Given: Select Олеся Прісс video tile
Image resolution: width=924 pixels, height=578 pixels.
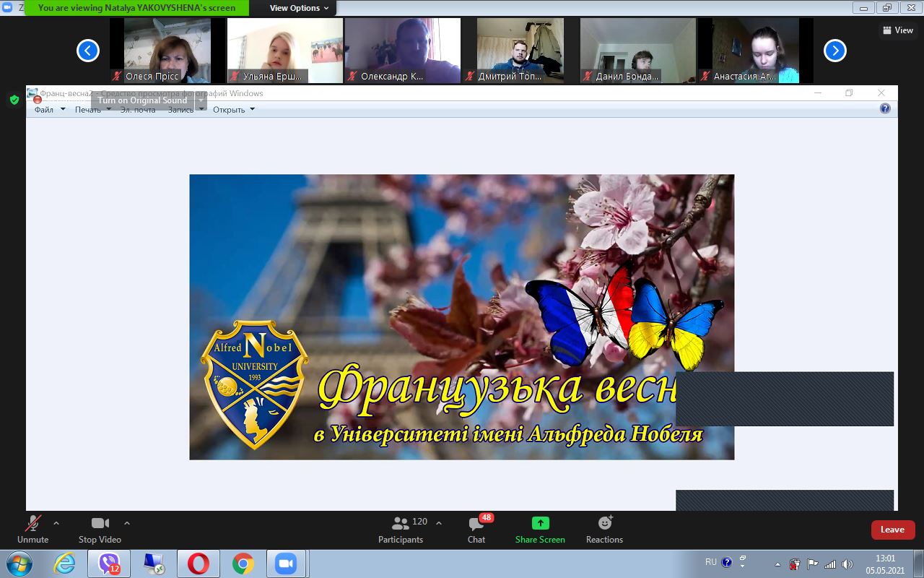Looking at the screenshot, I should tap(167, 51).
